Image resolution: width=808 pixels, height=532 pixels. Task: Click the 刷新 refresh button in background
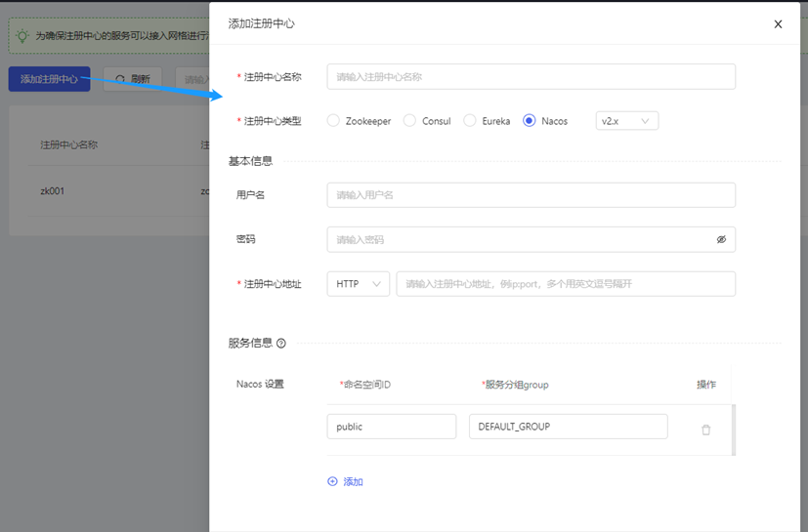[x=133, y=79]
